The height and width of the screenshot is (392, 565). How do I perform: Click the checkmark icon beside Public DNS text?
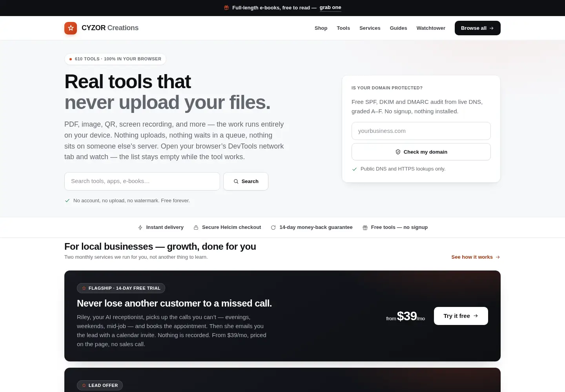[x=354, y=169]
